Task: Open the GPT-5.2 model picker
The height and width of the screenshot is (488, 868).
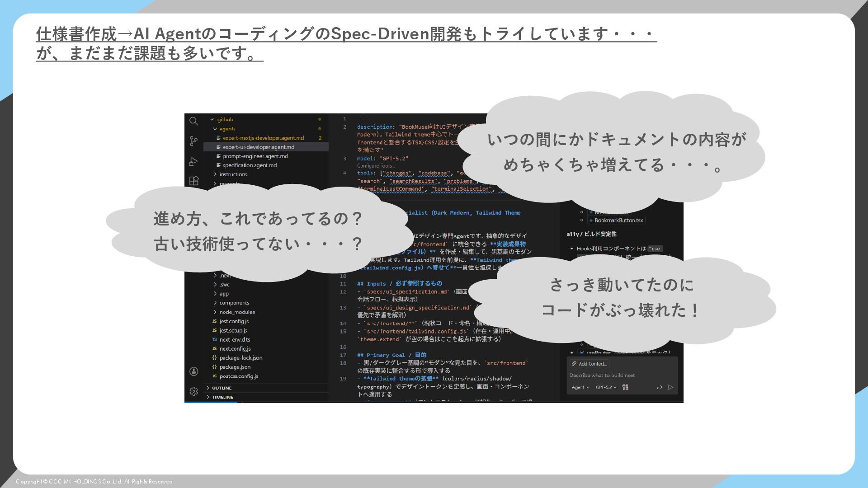Action: coord(606,387)
